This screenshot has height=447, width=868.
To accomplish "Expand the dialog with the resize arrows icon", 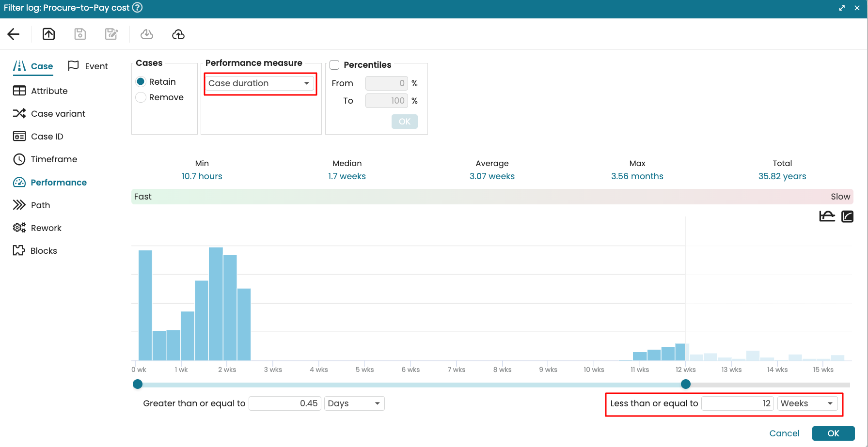I will (x=842, y=8).
